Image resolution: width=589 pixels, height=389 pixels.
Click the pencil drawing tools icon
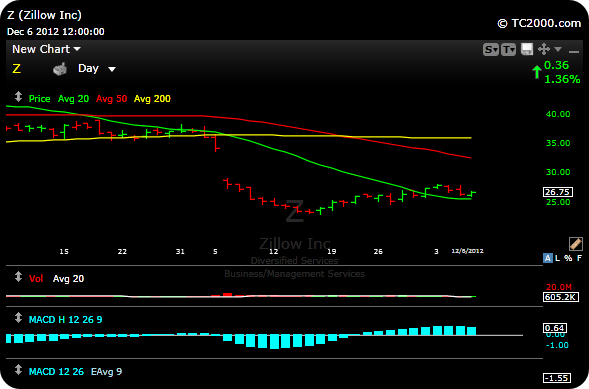click(x=575, y=244)
